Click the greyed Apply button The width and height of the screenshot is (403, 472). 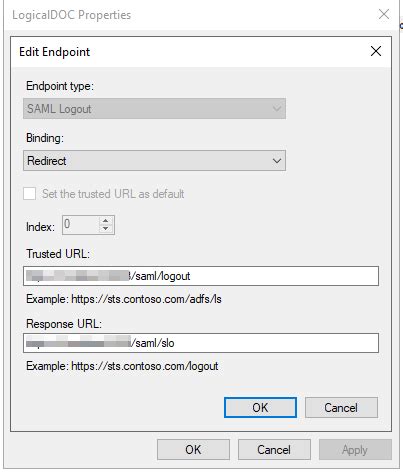tap(355, 450)
